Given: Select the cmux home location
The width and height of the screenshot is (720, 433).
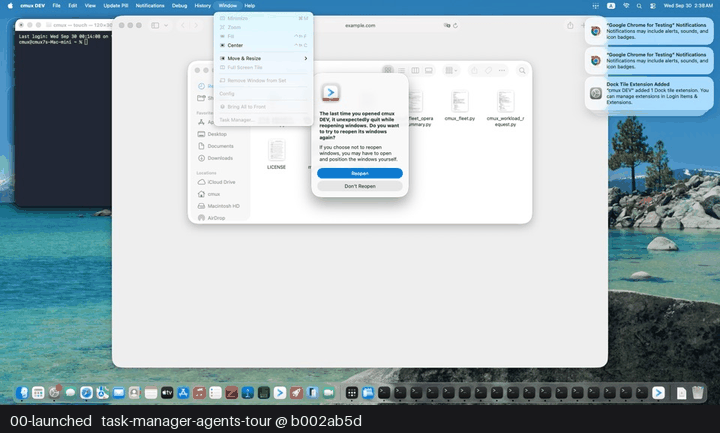Looking at the screenshot, I should 214,194.
